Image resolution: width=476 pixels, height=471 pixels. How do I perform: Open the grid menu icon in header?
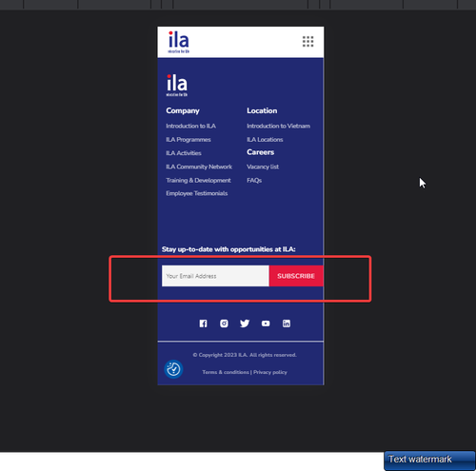click(x=307, y=42)
